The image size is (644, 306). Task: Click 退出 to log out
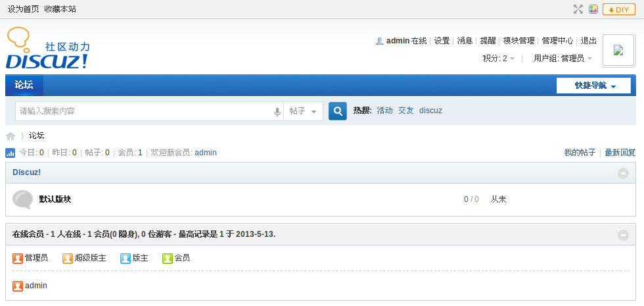click(589, 41)
